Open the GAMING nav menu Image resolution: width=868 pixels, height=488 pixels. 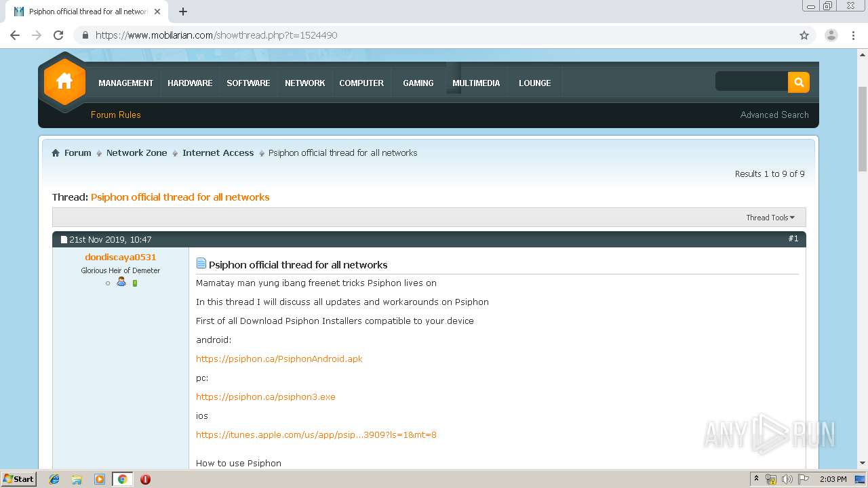coord(418,83)
